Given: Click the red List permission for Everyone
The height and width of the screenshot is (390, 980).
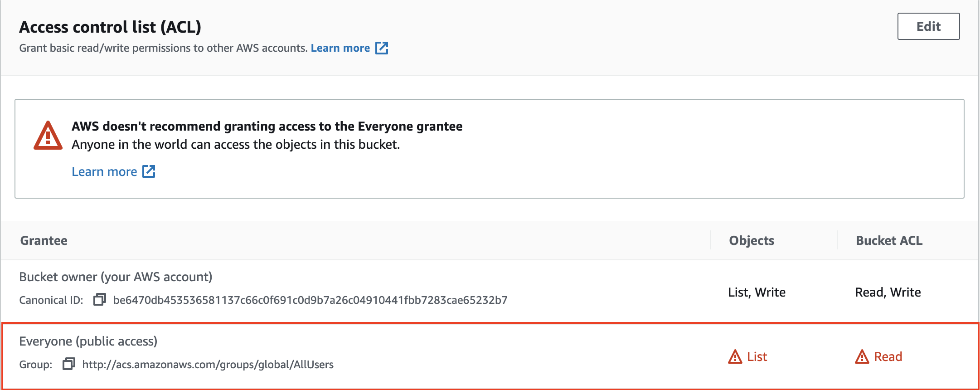Looking at the screenshot, I should click(757, 357).
